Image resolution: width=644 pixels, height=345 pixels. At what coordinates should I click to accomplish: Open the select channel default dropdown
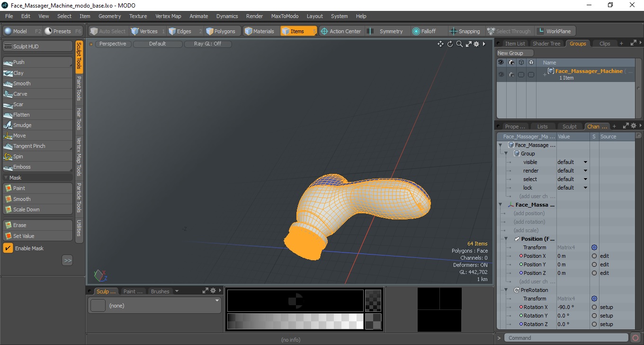(x=572, y=179)
